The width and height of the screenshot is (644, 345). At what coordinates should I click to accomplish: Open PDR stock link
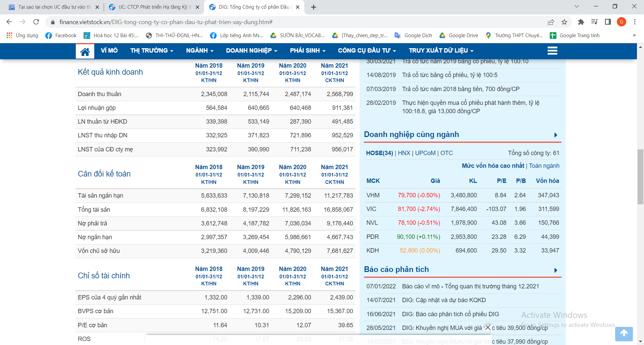click(x=372, y=237)
